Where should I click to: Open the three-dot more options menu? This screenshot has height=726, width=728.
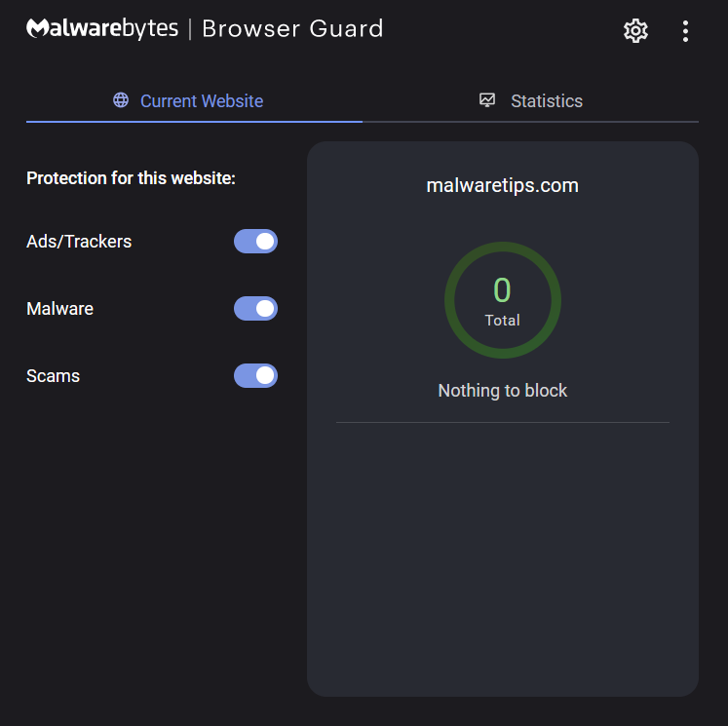pos(685,30)
